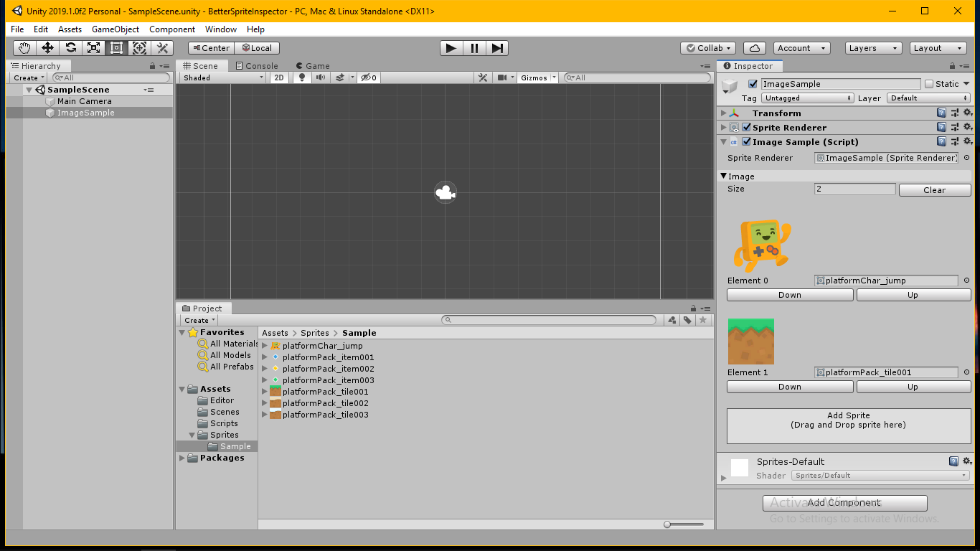Toggle Center pivot mode button
Viewport: 980px width, 551px height.
point(211,48)
